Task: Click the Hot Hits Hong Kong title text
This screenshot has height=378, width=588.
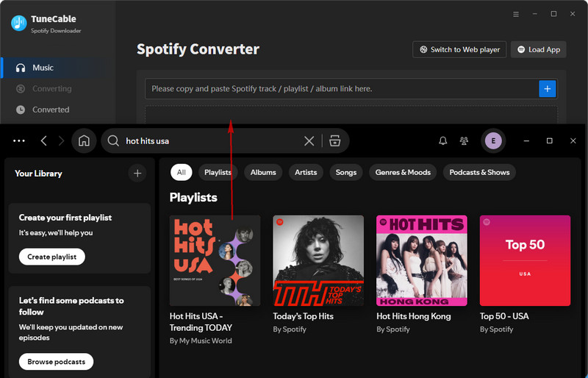Action: (x=414, y=316)
